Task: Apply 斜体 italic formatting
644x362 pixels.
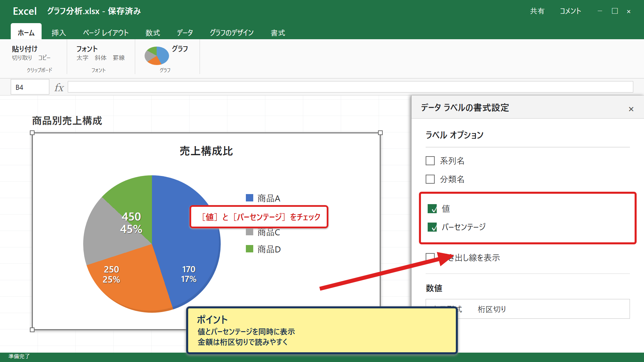Action: point(101,58)
